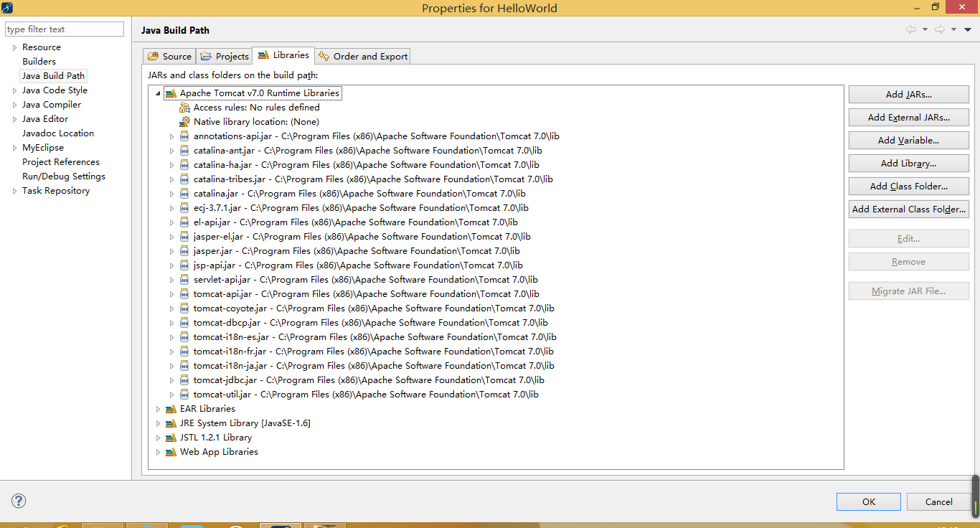Click the EAR Libraries icon
This screenshot has height=528, width=980.
170,409
